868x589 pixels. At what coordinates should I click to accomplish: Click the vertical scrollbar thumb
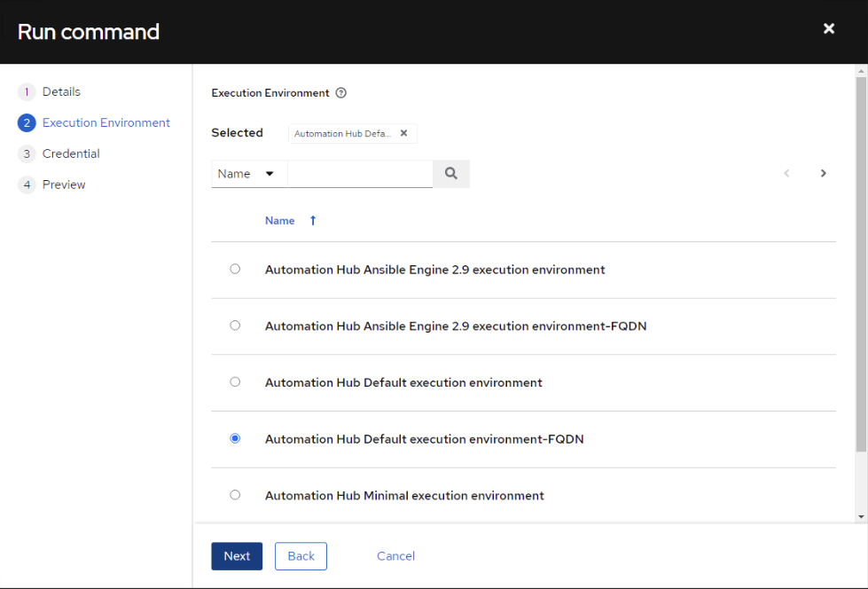861,264
